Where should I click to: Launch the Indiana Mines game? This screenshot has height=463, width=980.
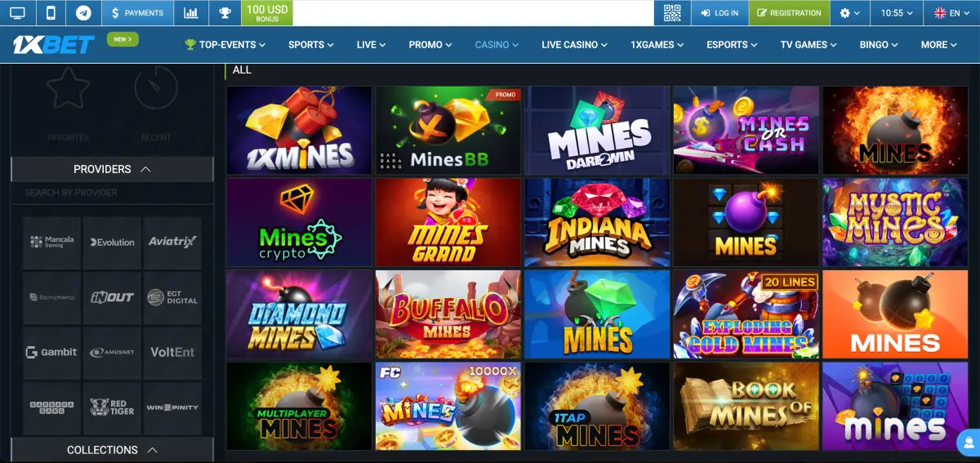tap(597, 223)
